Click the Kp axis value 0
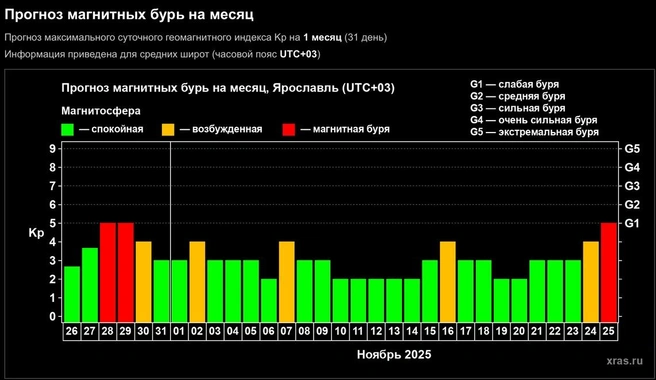This screenshot has width=656, height=380. click(52, 316)
